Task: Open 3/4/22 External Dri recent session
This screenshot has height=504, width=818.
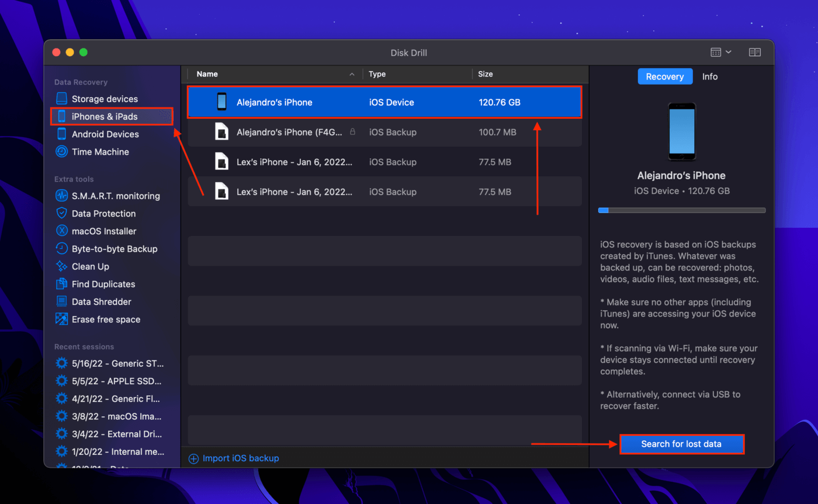Action: coord(110,434)
